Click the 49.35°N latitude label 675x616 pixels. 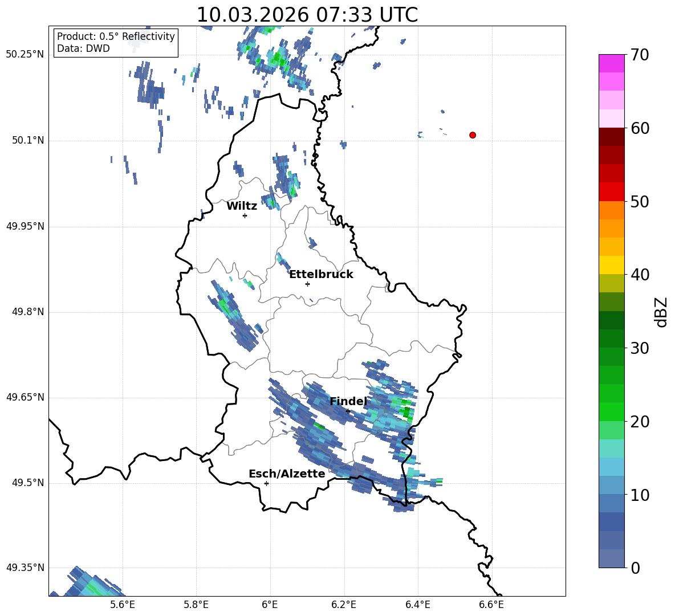point(25,568)
